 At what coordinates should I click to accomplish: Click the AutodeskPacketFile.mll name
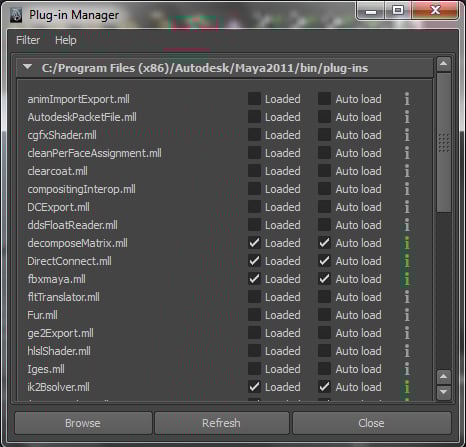82,117
